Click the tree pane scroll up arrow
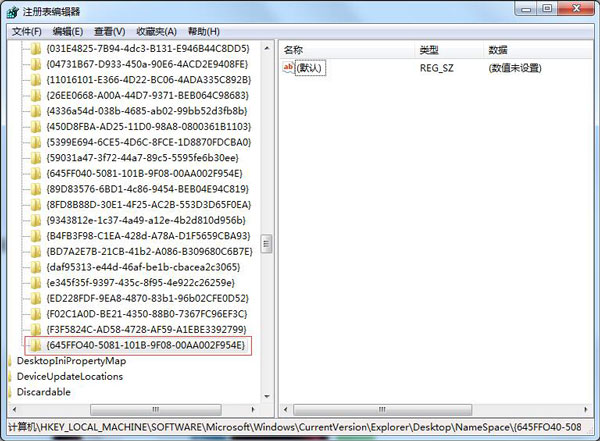 point(267,48)
